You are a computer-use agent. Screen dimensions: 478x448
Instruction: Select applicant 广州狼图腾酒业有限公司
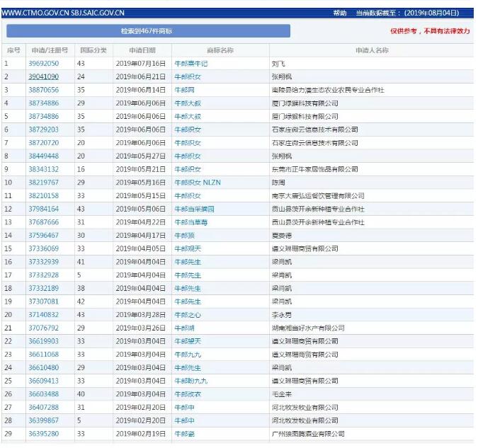point(308,434)
